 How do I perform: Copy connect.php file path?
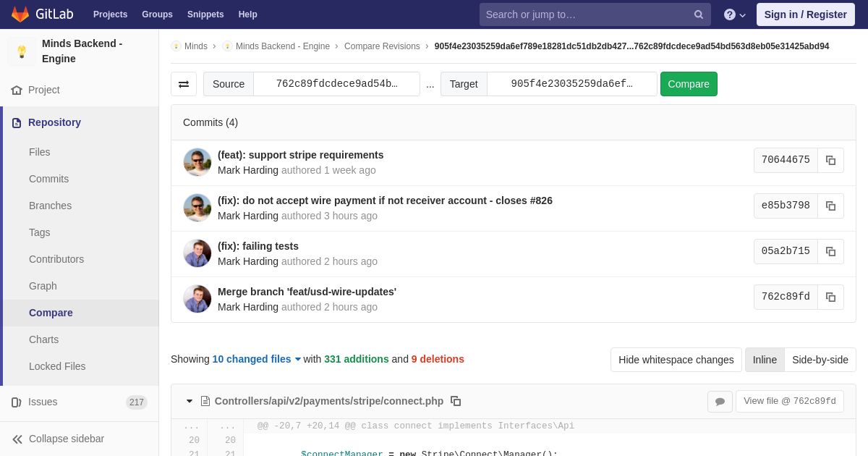456,401
